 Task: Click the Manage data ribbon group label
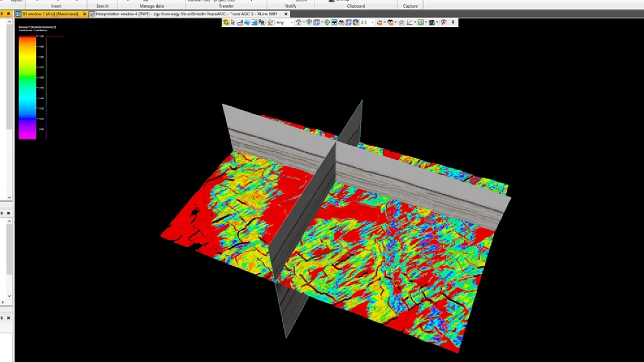(x=152, y=6)
